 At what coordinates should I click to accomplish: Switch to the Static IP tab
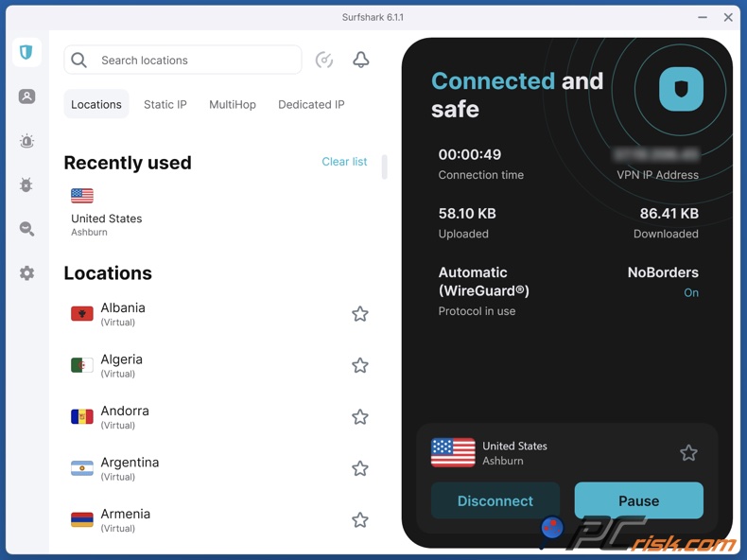click(x=165, y=104)
